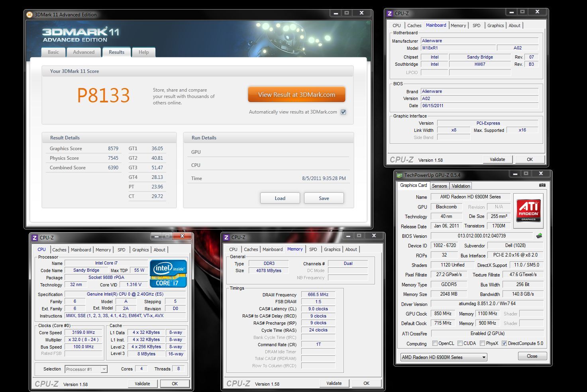The image size is (587, 392).
Task: Uncheck automatic viewing of results at 3DMark.com
Action: coord(343,112)
